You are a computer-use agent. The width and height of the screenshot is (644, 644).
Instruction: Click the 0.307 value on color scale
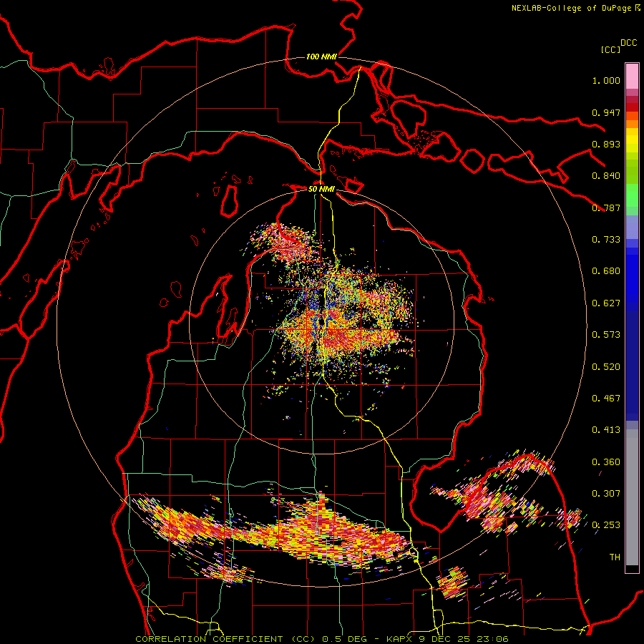[x=606, y=494]
